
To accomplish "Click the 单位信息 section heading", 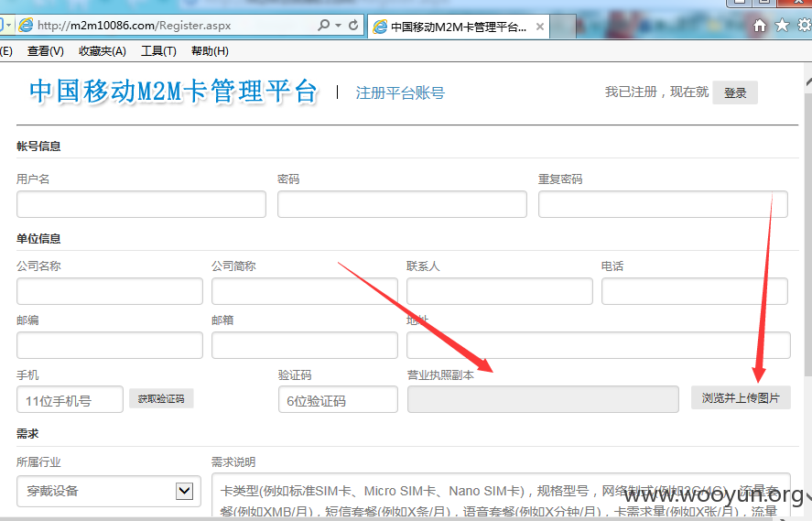I will pyautogui.click(x=38, y=239).
